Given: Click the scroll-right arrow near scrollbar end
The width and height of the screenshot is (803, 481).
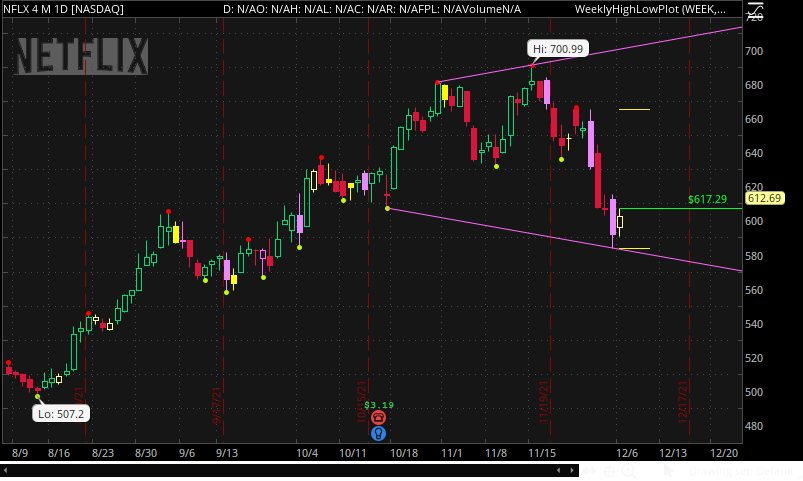Looking at the screenshot, I should point(572,470).
